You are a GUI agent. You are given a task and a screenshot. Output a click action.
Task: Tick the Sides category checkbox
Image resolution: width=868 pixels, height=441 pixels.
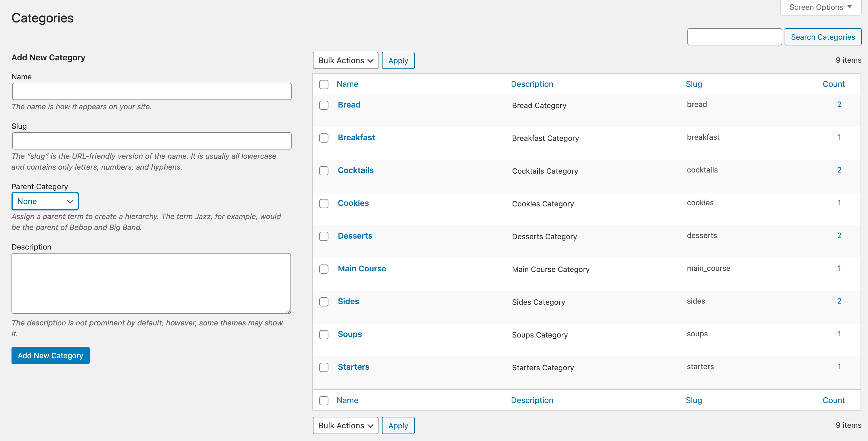(324, 302)
